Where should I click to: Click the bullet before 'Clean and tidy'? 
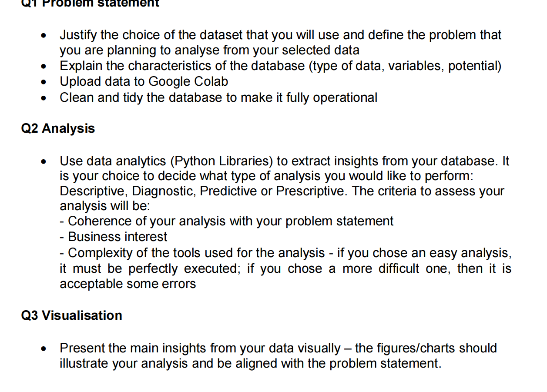(x=43, y=98)
